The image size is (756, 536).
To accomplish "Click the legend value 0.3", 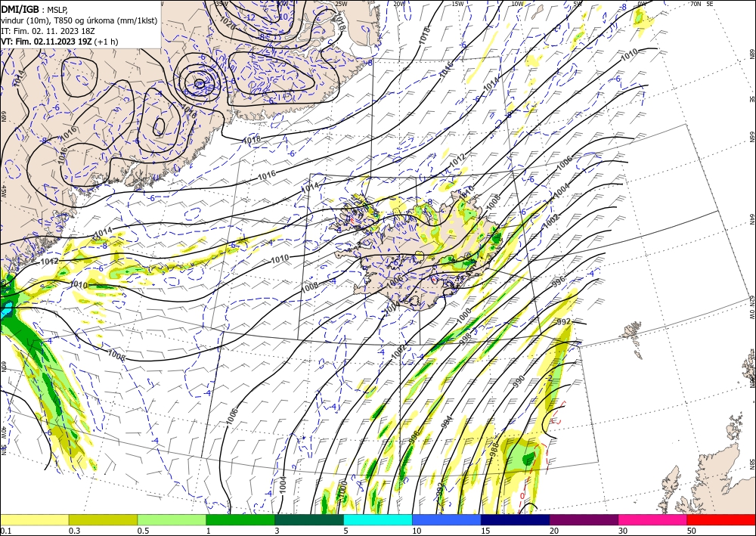I will coord(74,531).
